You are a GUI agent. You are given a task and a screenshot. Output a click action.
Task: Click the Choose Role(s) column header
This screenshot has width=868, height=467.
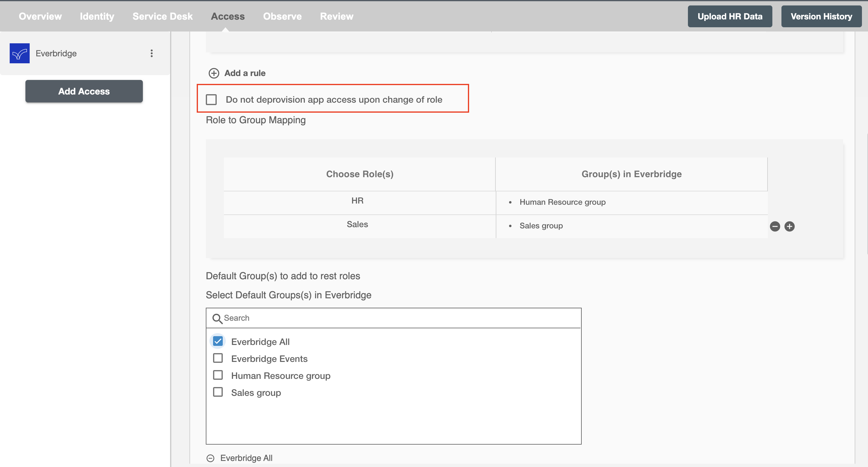(x=360, y=174)
